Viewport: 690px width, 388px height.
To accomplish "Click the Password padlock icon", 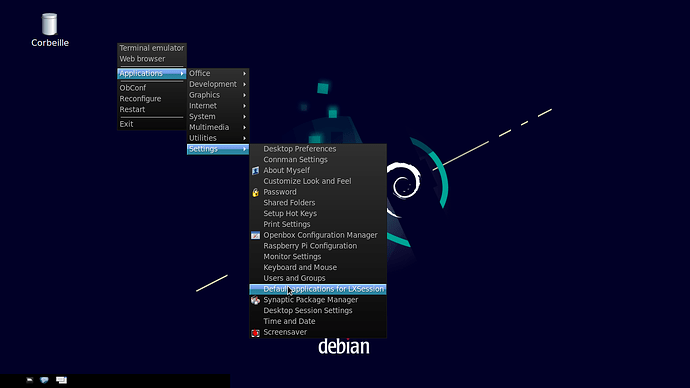I will click(255, 192).
